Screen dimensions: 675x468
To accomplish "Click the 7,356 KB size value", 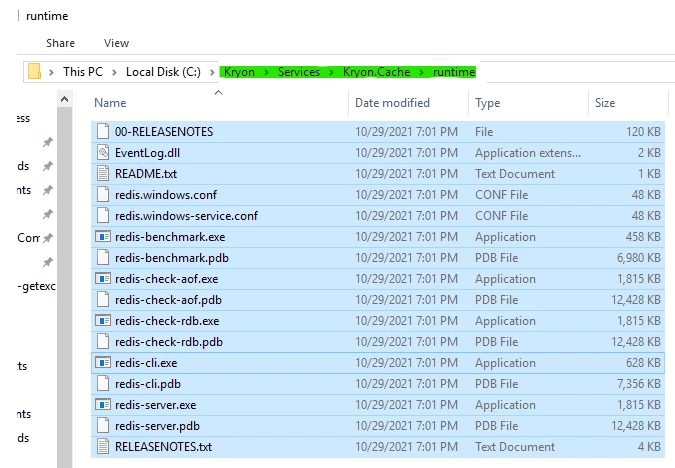I will coord(638,384).
